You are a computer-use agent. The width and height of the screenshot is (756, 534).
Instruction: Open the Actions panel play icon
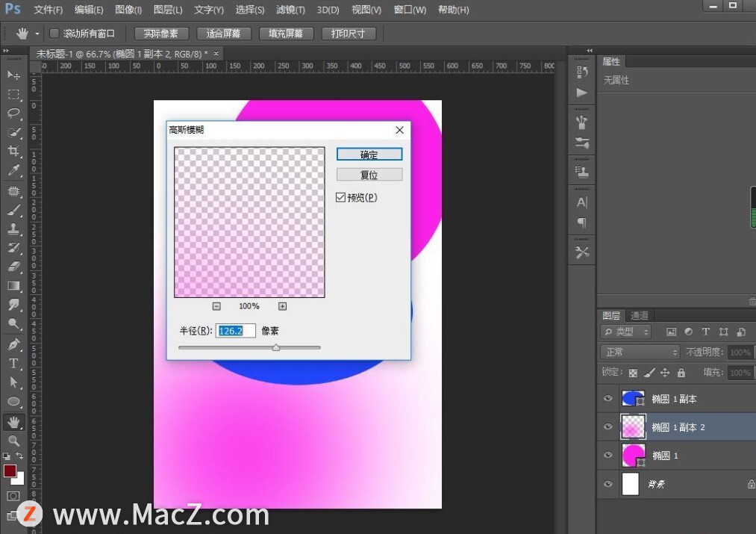[582, 93]
